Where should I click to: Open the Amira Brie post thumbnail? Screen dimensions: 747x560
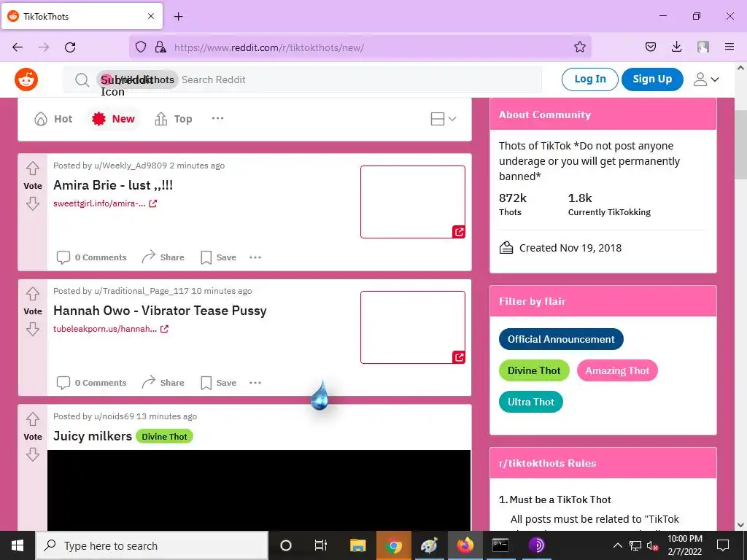(x=413, y=202)
